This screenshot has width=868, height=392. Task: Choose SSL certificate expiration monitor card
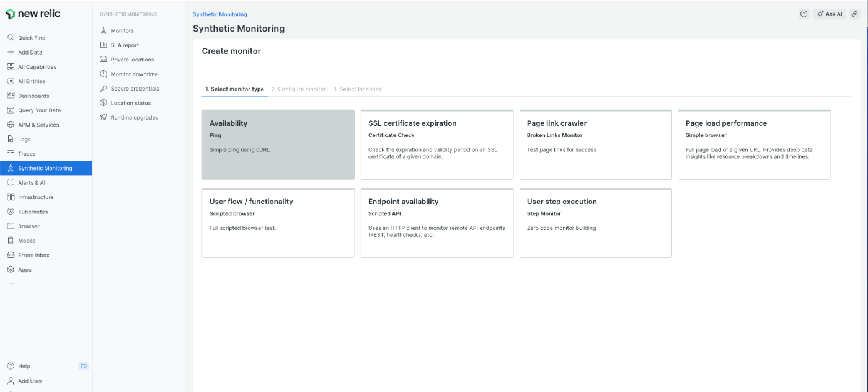pos(437,145)
